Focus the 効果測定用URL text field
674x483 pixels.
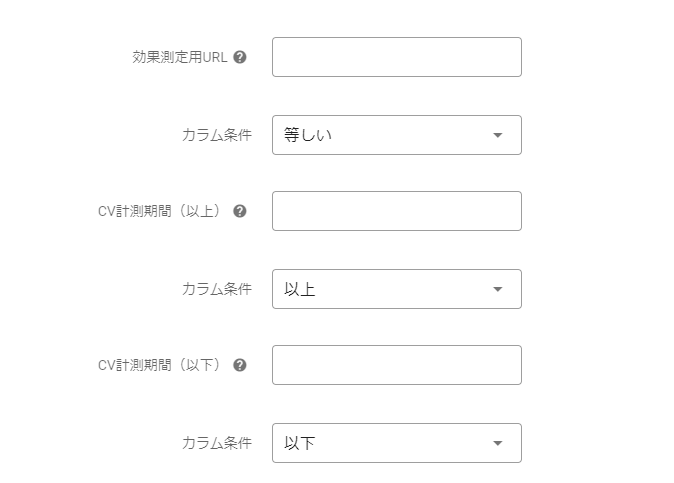396,57
